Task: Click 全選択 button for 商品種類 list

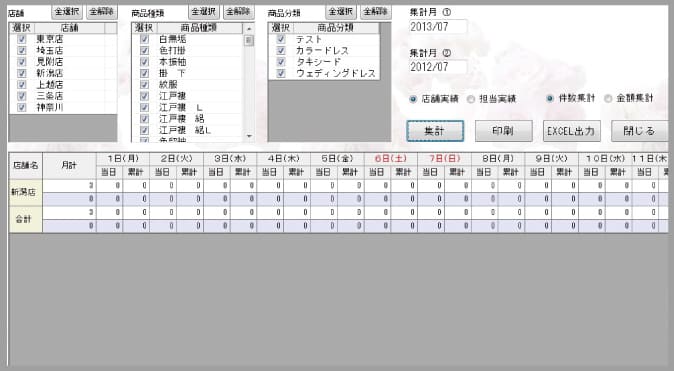Action: click(204, 12)
